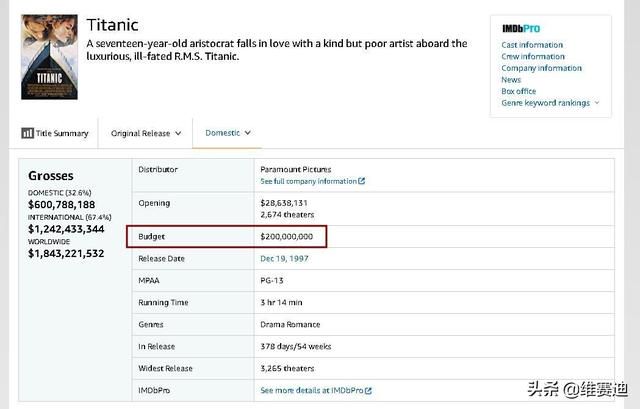Expand Genre keyword rankings
640x409 pixels.
pos(550,103)
